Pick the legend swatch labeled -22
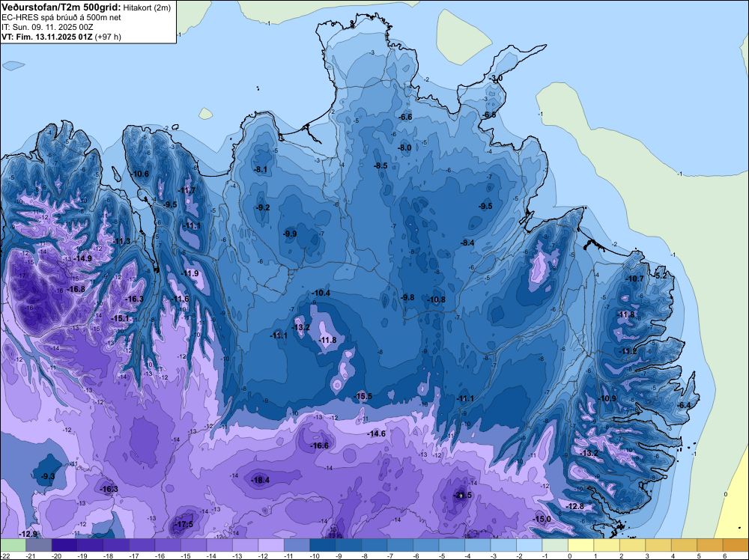 click(13, 545)
